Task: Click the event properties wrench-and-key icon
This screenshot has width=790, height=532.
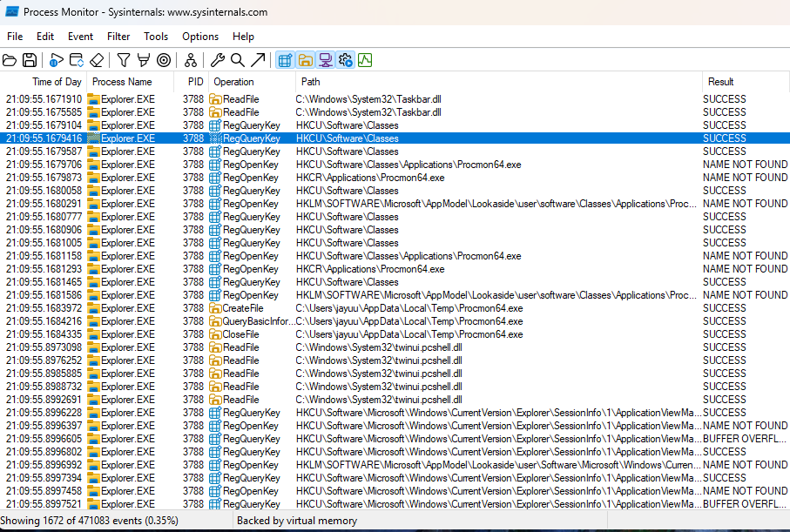Action: coord(217,60)
